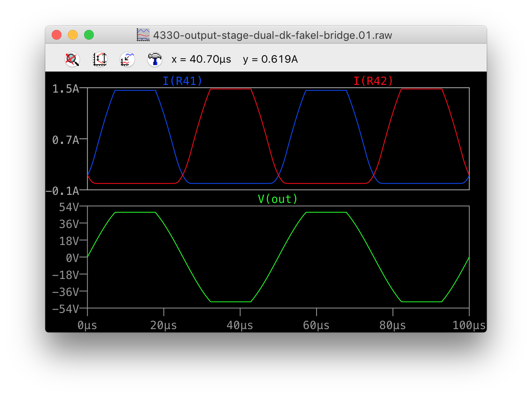This screenshot has width=532, height=397.
Task: Click the 80µs time axis label
Action: [x=393, y=325]
